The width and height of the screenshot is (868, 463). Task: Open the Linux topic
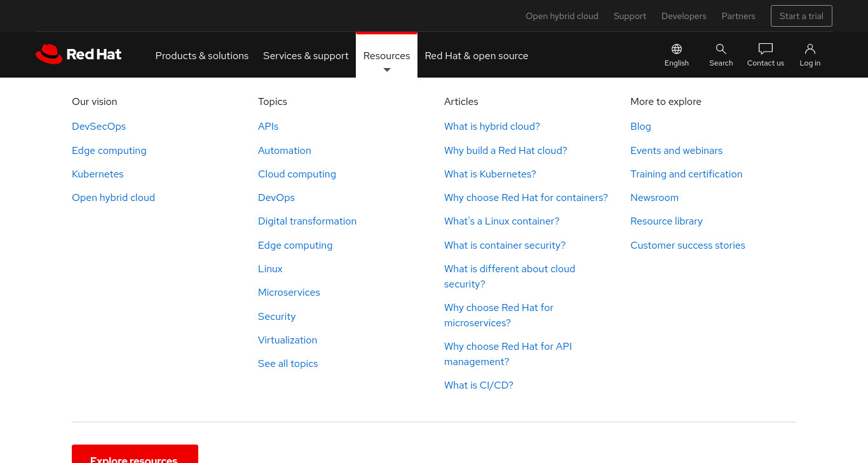pyautogui.click(x=270, y=269)
